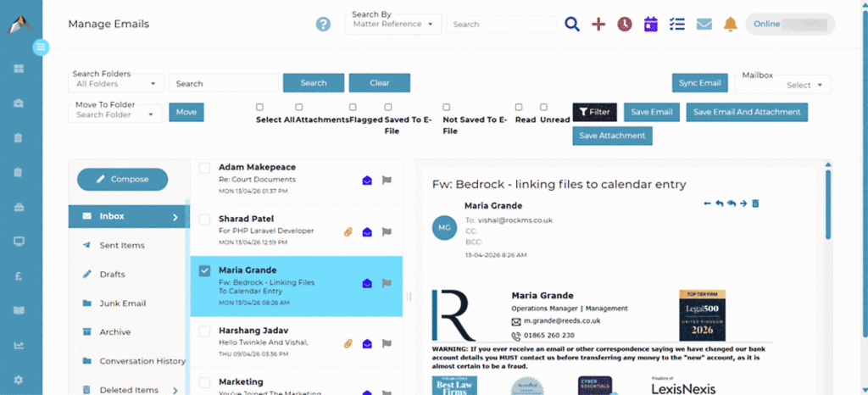Open the purple calendar icon in header
The image size is (868, 395).
tap(651, 25)
